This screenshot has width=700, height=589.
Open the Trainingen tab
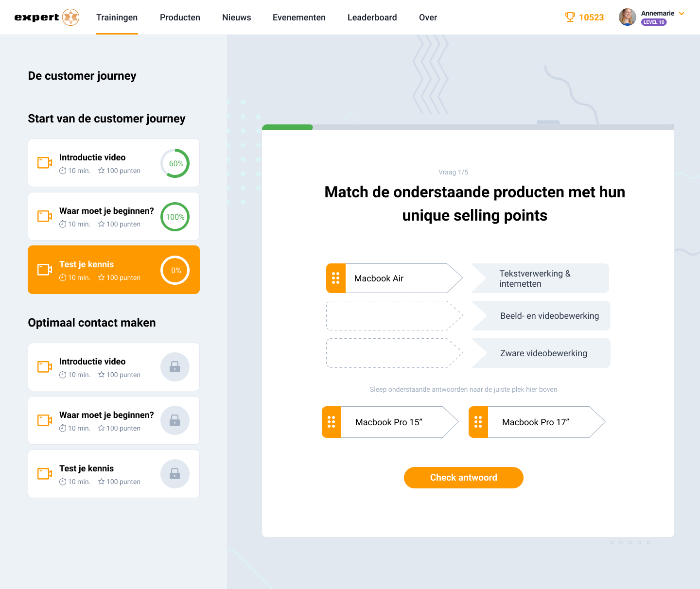(x=117, y=17)
